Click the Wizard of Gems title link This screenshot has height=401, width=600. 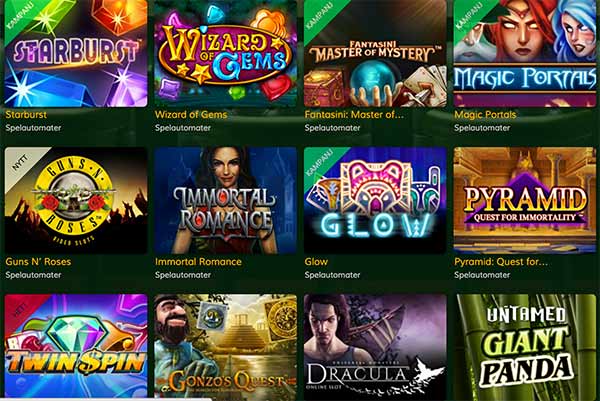point(191,114)
